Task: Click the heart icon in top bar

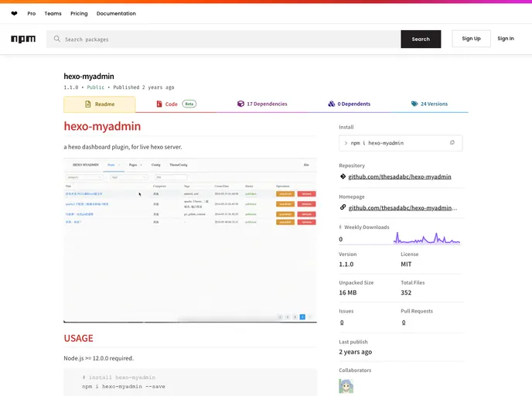Action: 14,14
